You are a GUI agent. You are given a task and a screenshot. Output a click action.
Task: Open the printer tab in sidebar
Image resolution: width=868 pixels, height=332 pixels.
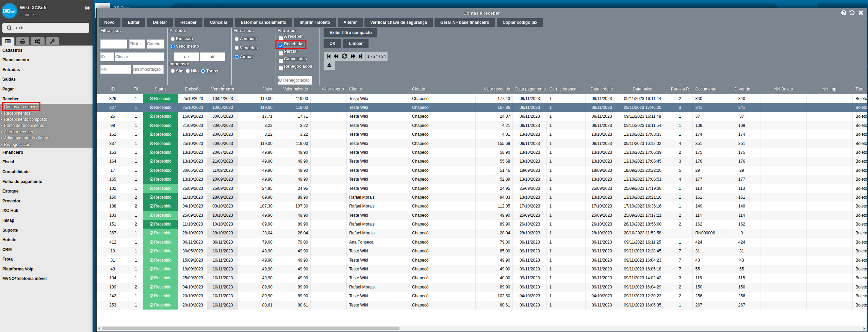pyautogui.click(x=22, y=41)
